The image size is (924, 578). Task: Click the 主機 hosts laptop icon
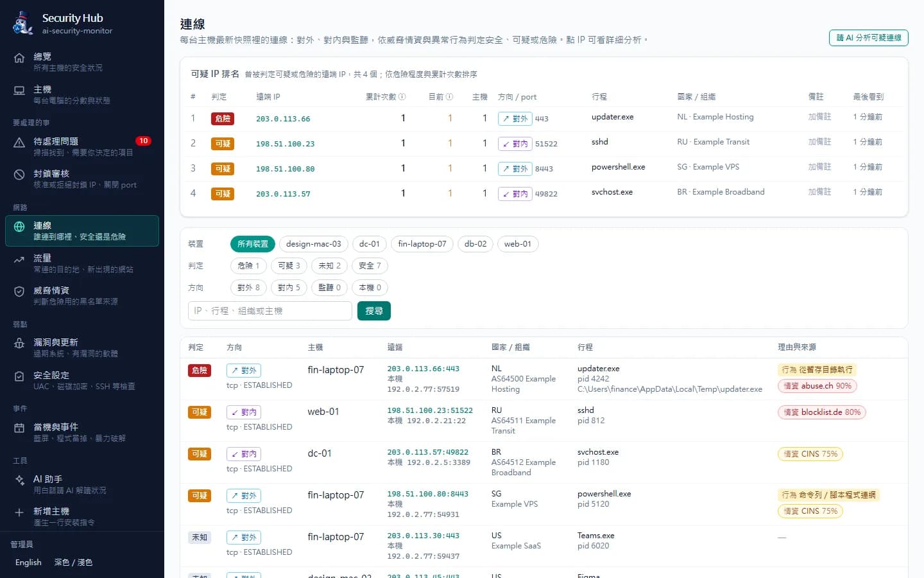coord(19,91)
